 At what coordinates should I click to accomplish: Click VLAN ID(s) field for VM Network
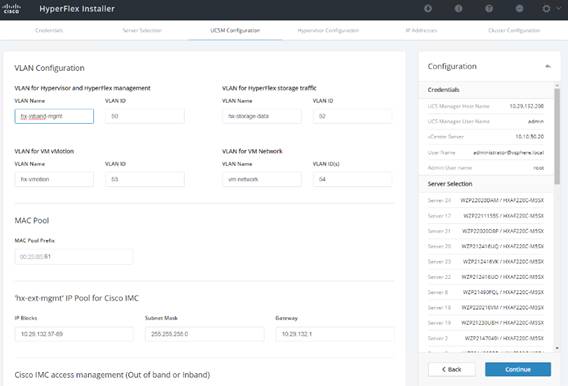click(352, 179)
